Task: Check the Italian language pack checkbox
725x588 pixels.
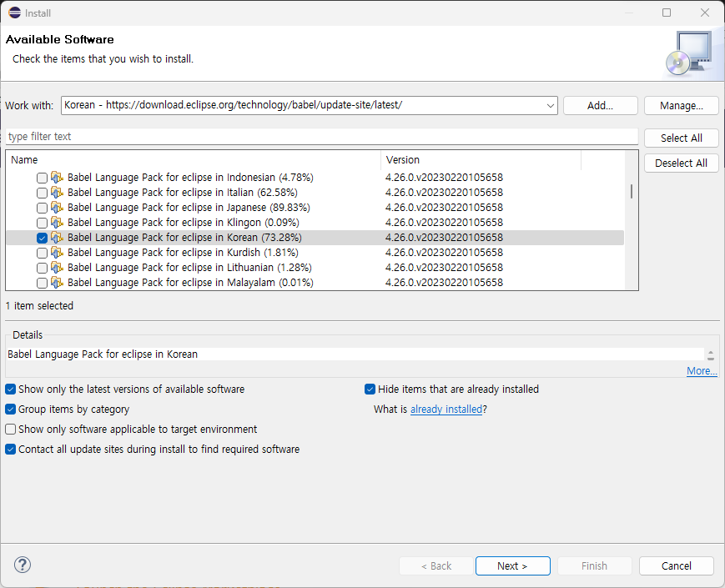Action: (x=42, y=193)
